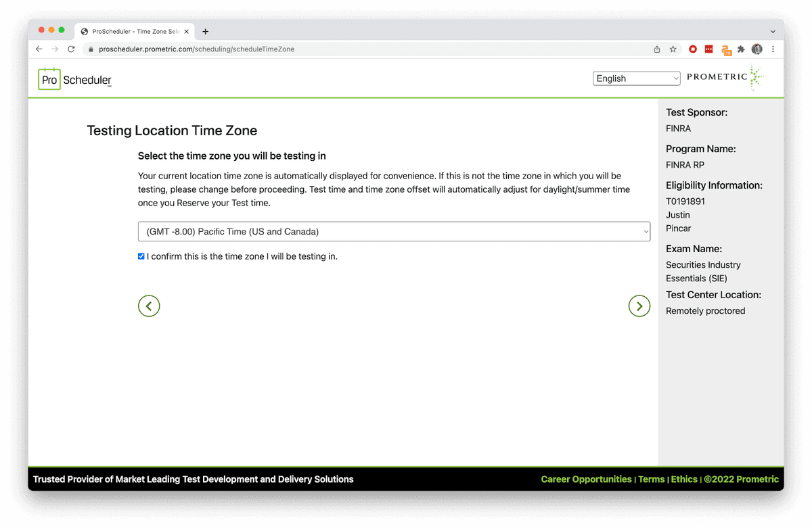The image size is (812, 528).
Task: Uncheck the time zone confirmation checkbox
Action: click(141, 256)
